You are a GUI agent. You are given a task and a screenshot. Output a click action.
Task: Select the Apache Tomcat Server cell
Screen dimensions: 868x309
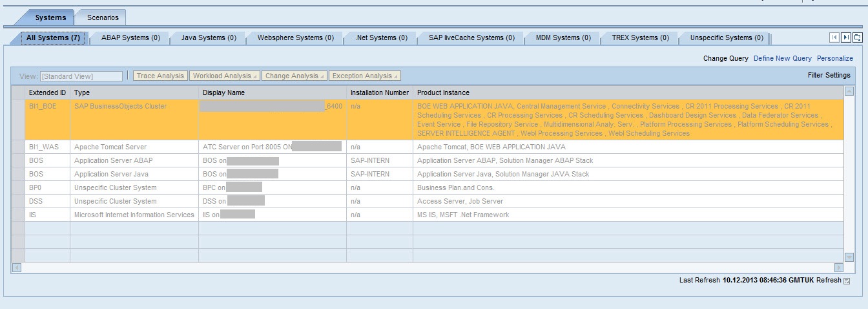134,147
